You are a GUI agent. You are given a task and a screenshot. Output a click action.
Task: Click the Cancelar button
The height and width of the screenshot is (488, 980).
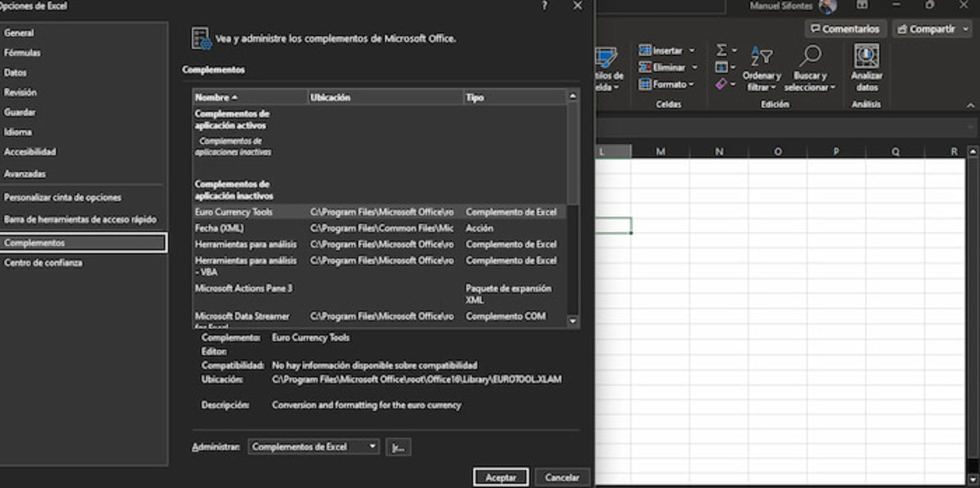tap(562, 478)
